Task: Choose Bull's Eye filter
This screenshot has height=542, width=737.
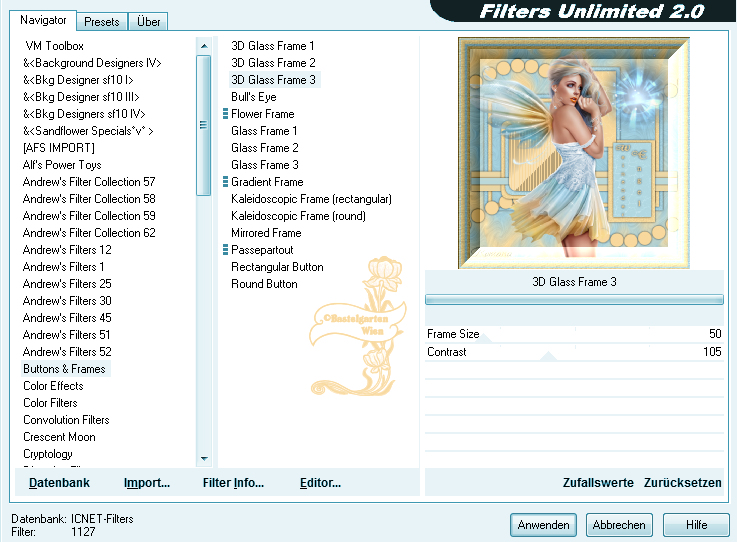Action: [254, 97]
